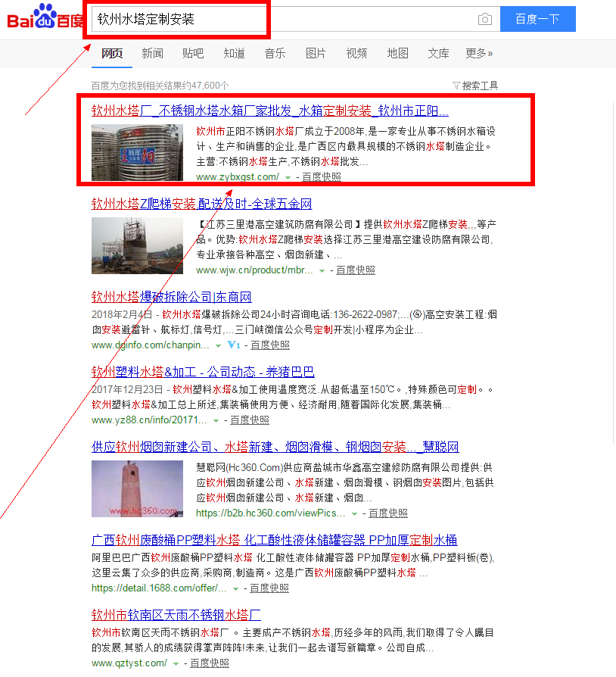Open the 视频 tab

pyautogui.click(x=356, y=54)
